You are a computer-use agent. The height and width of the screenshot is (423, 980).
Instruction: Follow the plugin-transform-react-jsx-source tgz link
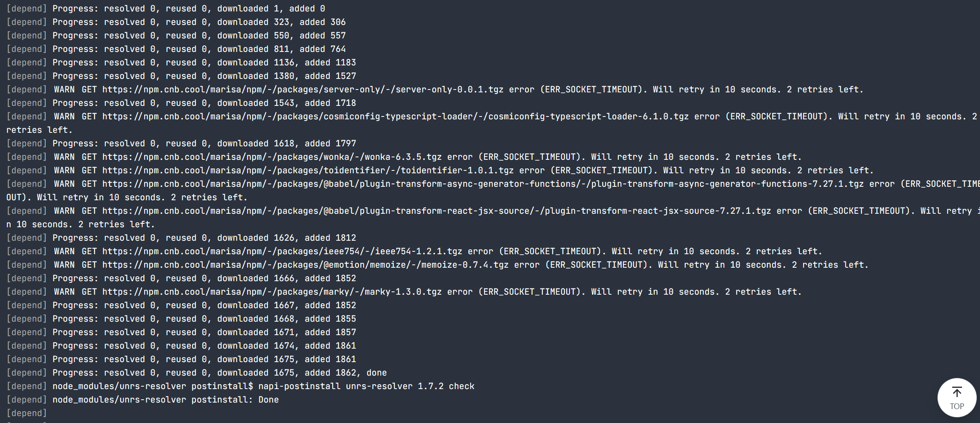click(x=436, y=211)
